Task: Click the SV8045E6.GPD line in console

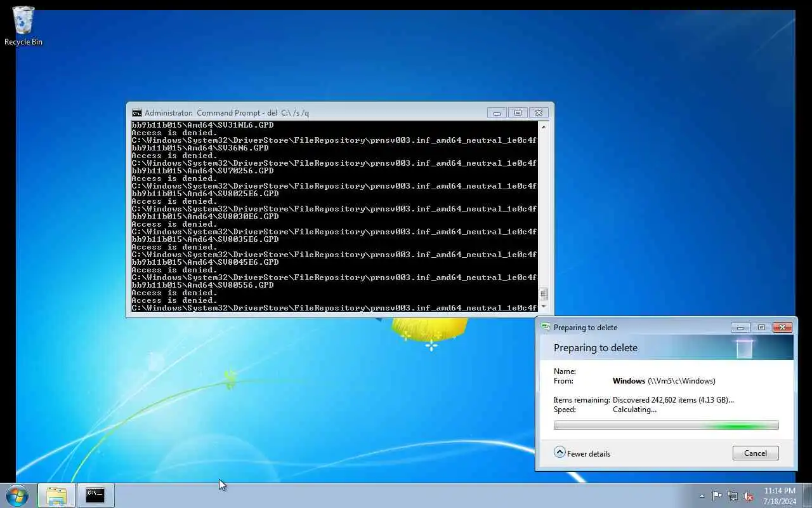Action: (x=205, y=262)
